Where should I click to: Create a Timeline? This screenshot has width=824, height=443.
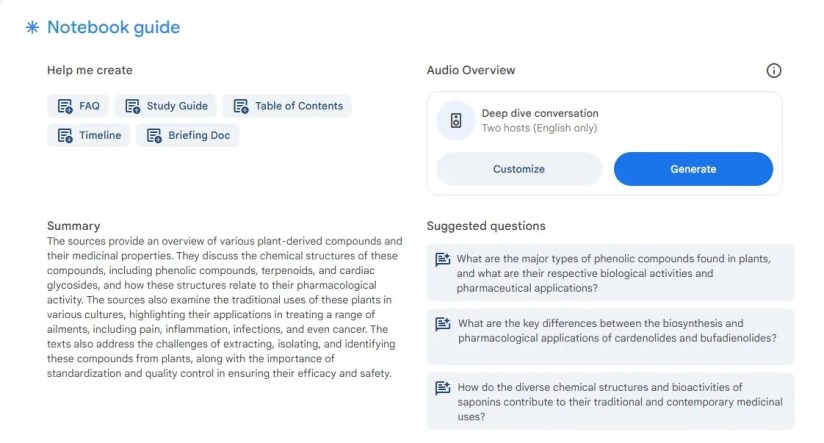pyautogui.click(x=89, y=136)
